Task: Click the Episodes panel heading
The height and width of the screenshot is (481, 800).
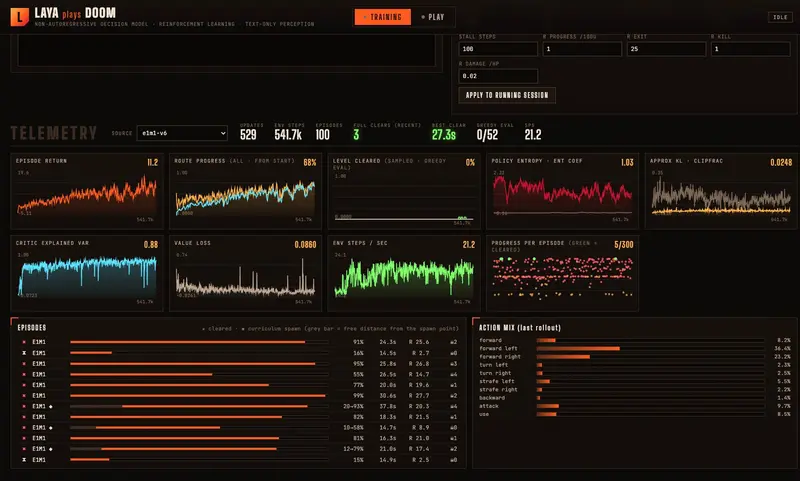Action: click(32, 328)
